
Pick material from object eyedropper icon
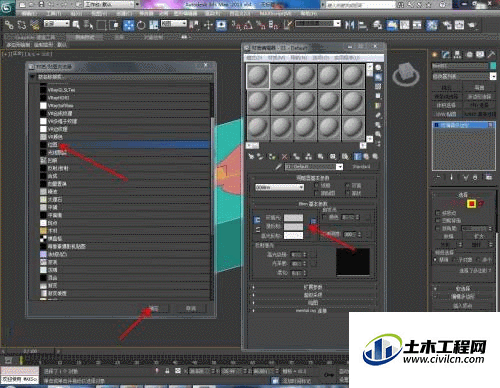[278, 167]
